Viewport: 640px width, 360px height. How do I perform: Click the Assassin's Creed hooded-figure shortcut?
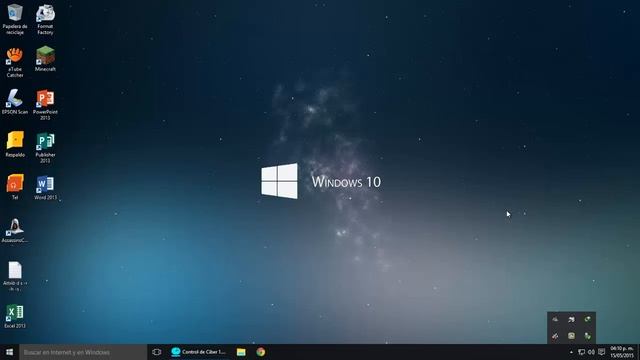[15, 230]
